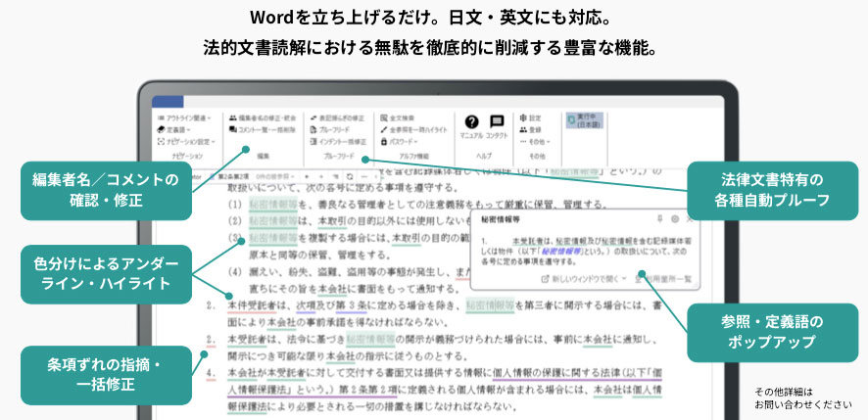The width and height of the screenshot is (868, 420).
Task: Expand the ナビゲーション設定 menu
Action: pyautogui.click(x=186, y=141)
